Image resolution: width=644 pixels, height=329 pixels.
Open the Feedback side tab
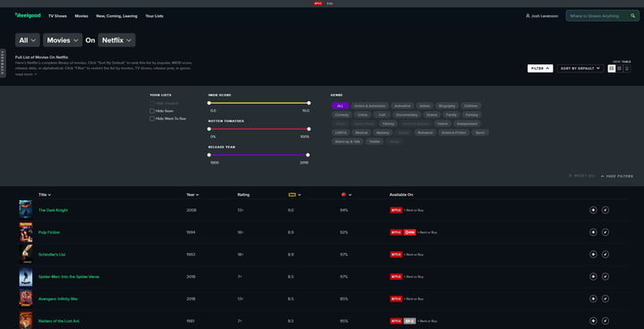[x=3, y=63]
